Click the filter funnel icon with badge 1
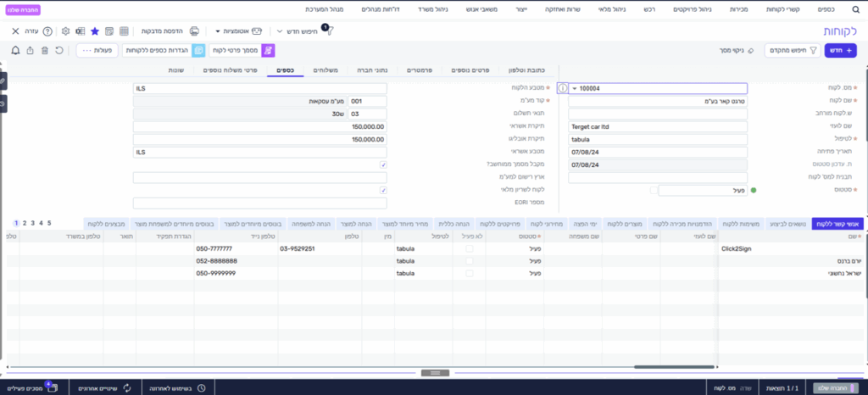 tap(329, 31)
